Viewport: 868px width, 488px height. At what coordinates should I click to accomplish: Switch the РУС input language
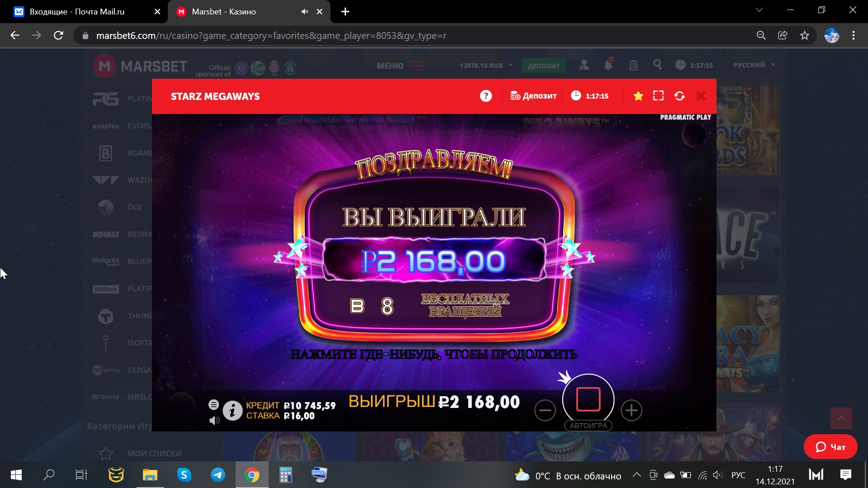point(738,475)
